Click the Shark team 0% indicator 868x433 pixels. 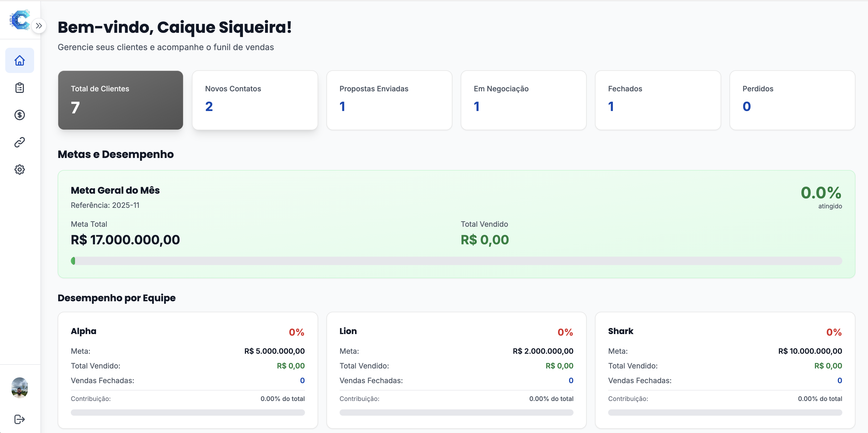[834, 332]
